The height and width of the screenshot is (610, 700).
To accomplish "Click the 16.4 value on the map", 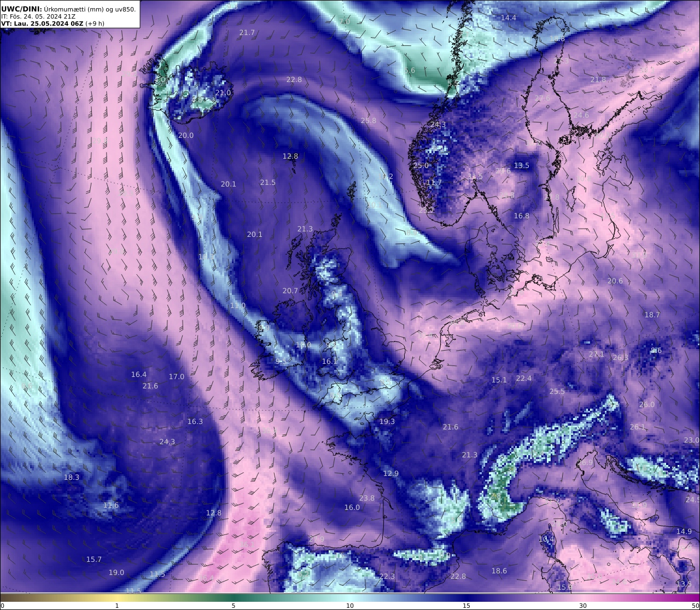I will (139, 375).
